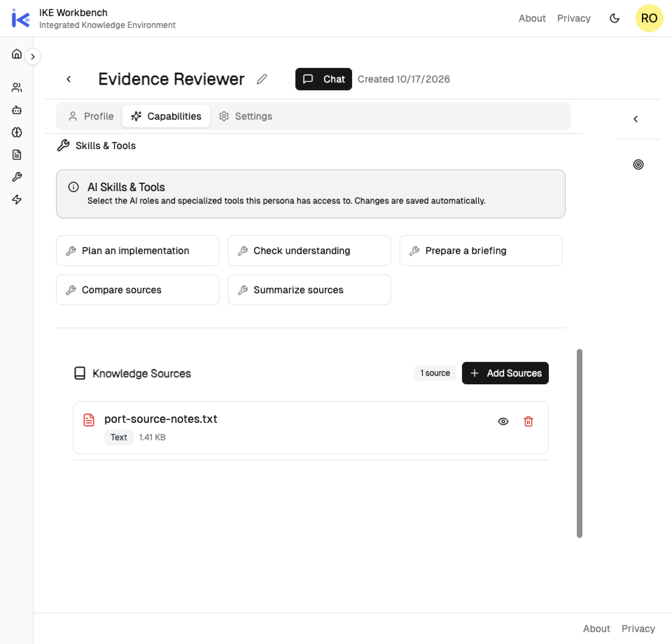Viewport: 672px width, 644px height.
Task: Open the Personas people icon in sidebar
Action: pos(17,87)
